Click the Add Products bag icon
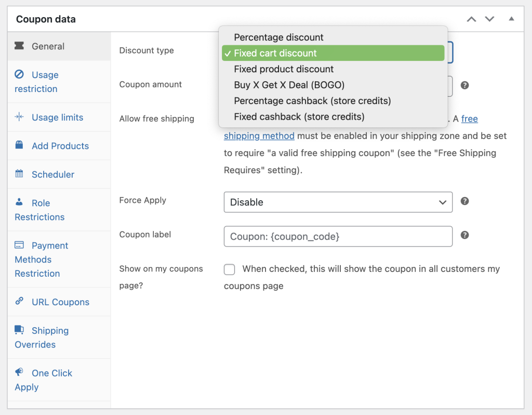 [x=19, y=145]
